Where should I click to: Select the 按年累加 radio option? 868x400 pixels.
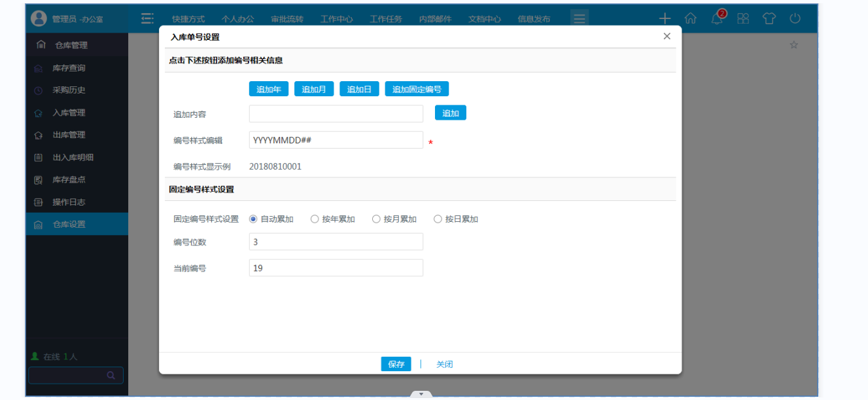[x=315, y=219]
